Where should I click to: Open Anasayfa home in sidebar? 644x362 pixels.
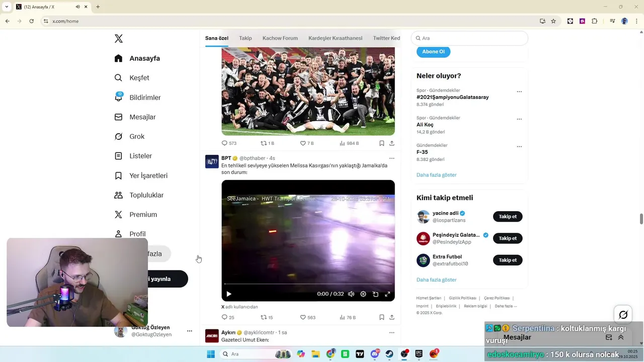point(137,58)
